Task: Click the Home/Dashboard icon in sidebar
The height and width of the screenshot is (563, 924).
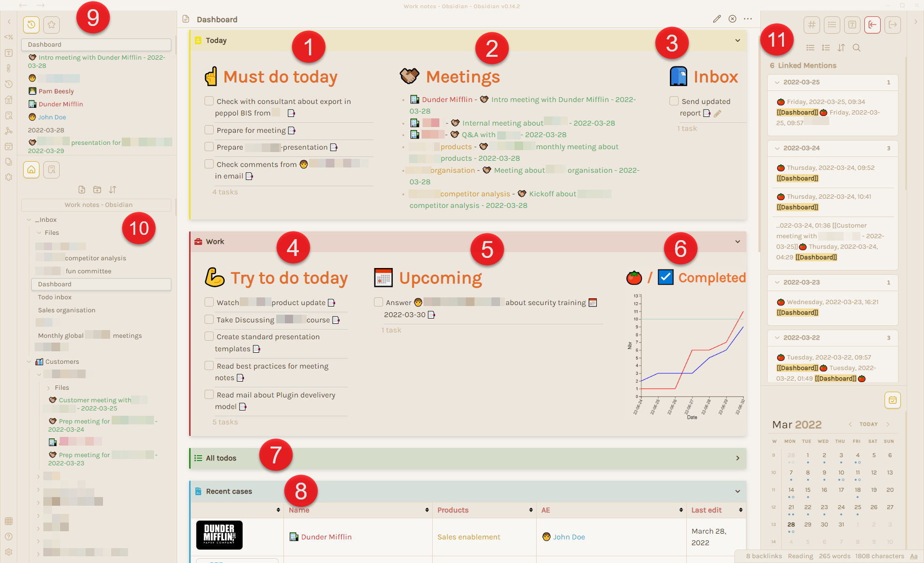Action: [x=32, y=170]
